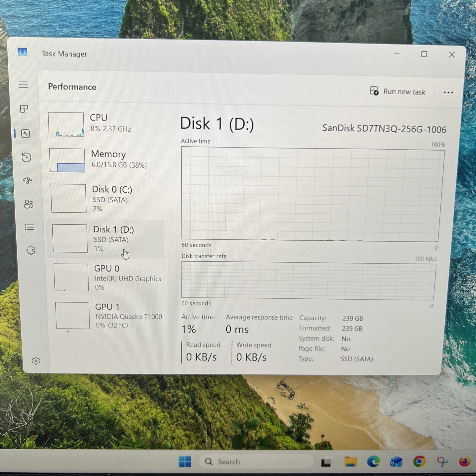Open Task Manager settings gear
Screen dimensions: 476x476
click(x=36, y=361)
